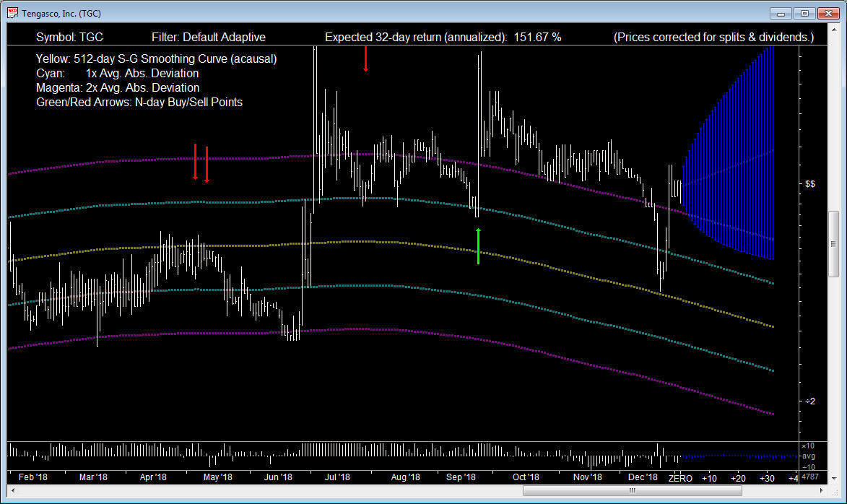This screenshot has height=504, width=847.
Task: Click the expected 32-day return value 151.67 %
Action: pyautogui.click(x=537, y=38)
